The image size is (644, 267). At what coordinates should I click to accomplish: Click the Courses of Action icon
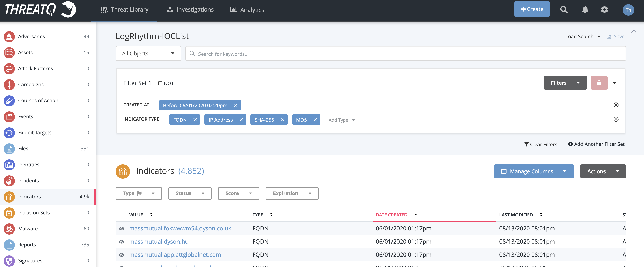click(9, 100)
